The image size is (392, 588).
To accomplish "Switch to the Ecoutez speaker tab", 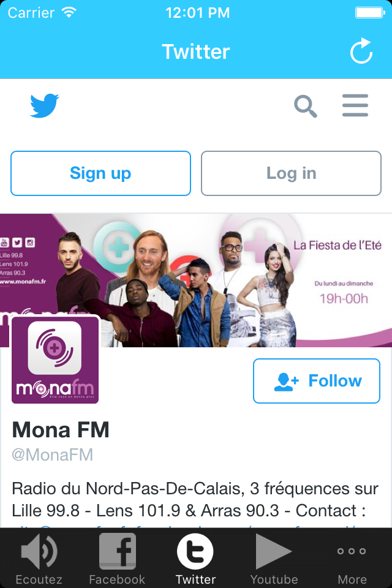I will [39, 559].
